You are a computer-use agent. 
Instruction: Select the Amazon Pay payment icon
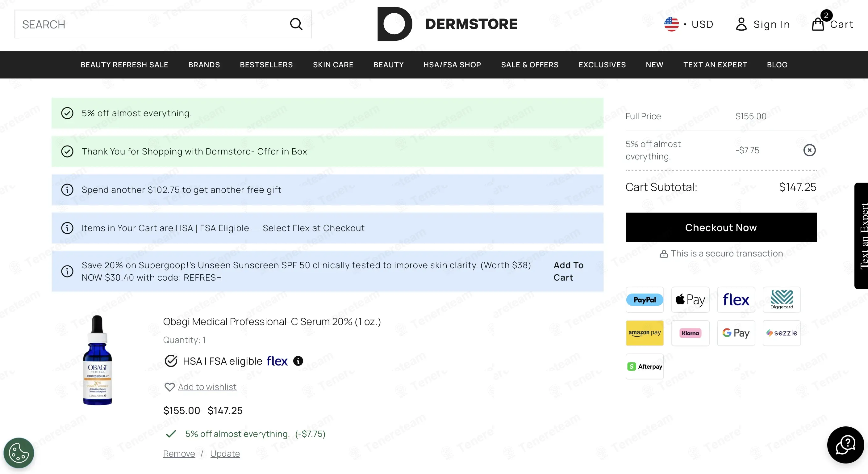coord(645,333)
